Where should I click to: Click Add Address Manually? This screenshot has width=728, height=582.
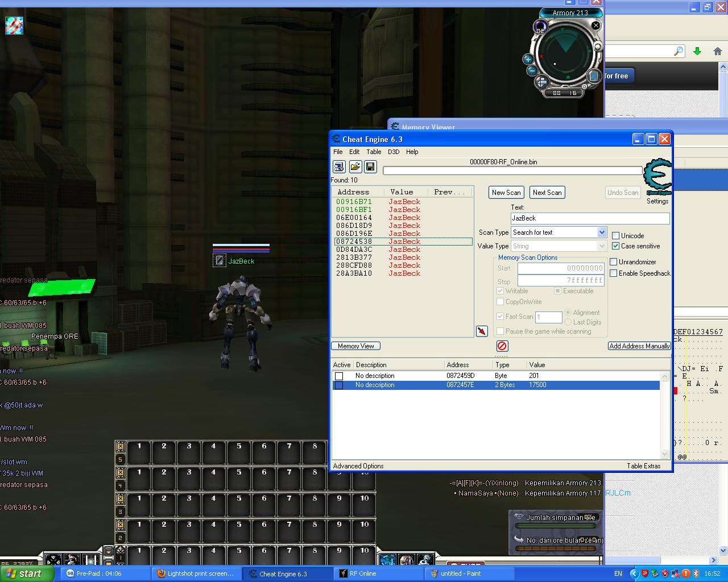coord(639,346)
